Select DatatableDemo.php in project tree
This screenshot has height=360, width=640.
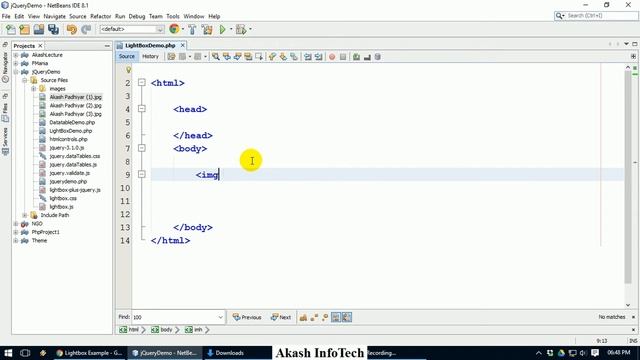72,122
